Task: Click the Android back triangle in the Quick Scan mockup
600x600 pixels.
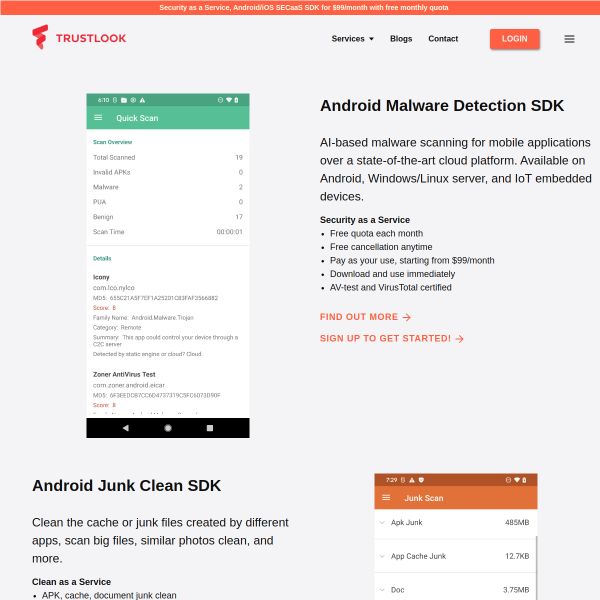Action: (x=126, y=428)
